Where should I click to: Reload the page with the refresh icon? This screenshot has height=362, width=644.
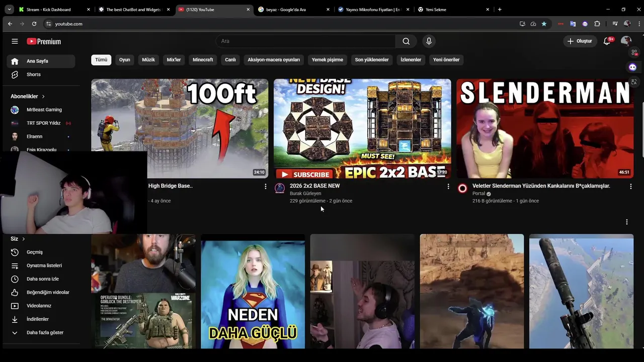pyautogui.click(x=34, y=24)
